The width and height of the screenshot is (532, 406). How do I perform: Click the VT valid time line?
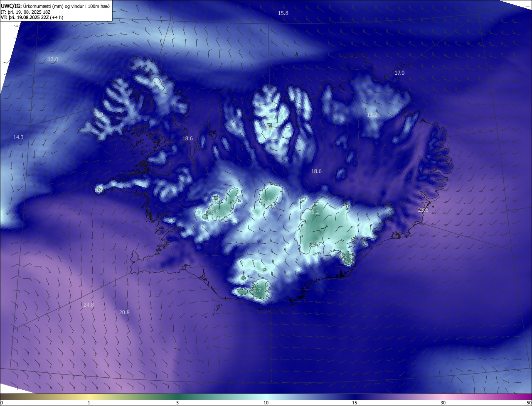coord(32,17)
